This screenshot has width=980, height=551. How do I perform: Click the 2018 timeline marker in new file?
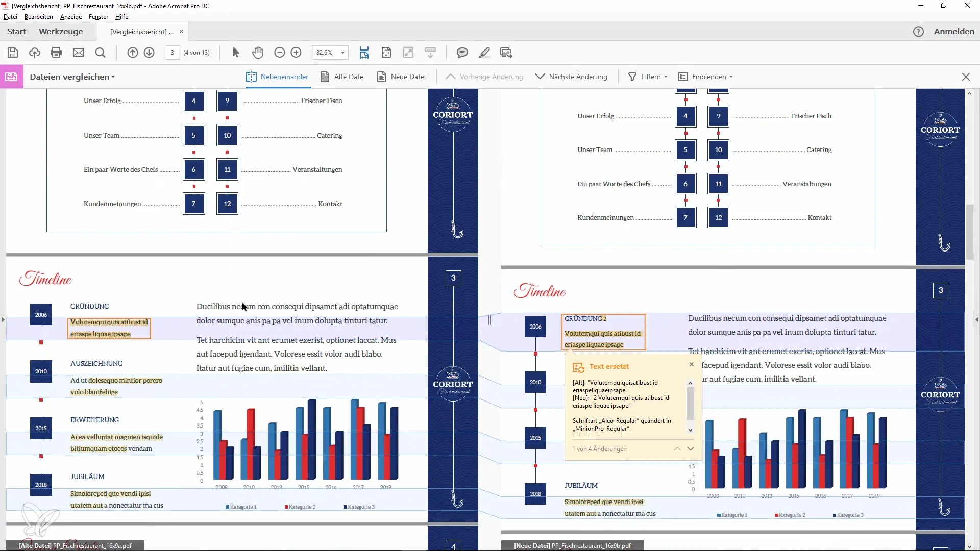[535, 494]
